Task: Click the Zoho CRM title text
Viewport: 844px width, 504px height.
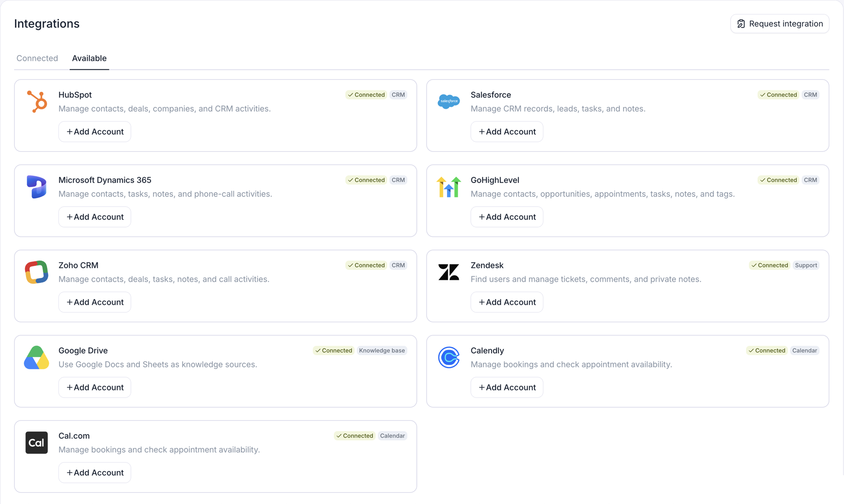Action: click(x=78, y=265)
